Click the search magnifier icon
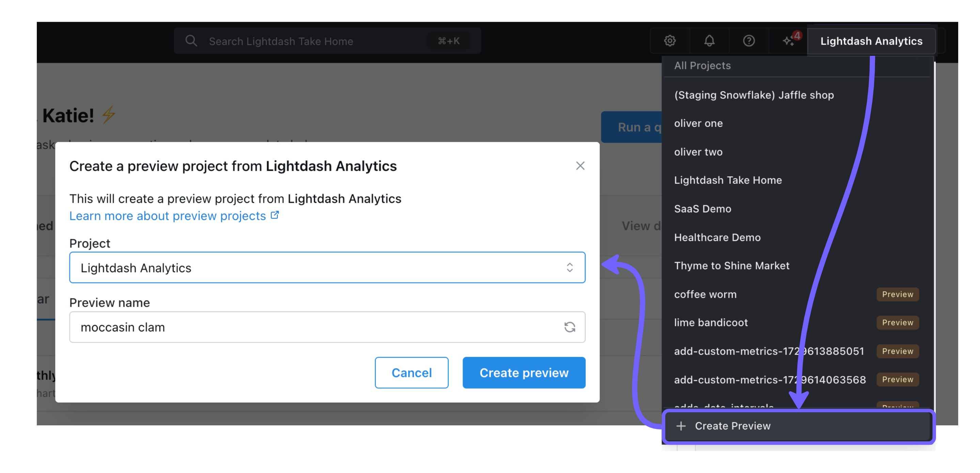The width and height of the screenshot is (980, 473). pos(191,40)
